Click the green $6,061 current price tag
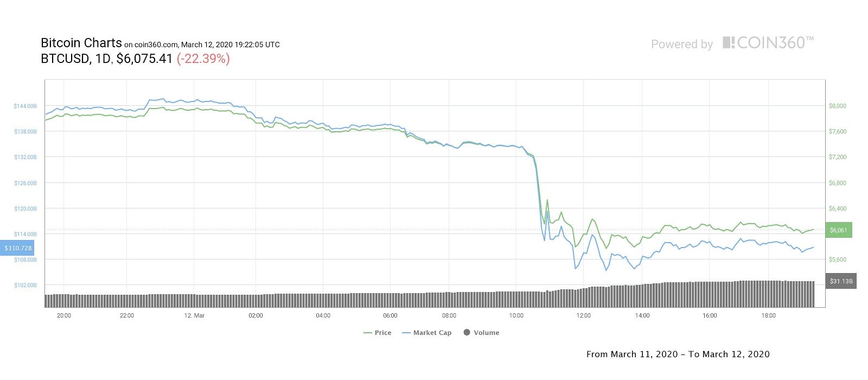The image size is (868, 380). (838, 230)
